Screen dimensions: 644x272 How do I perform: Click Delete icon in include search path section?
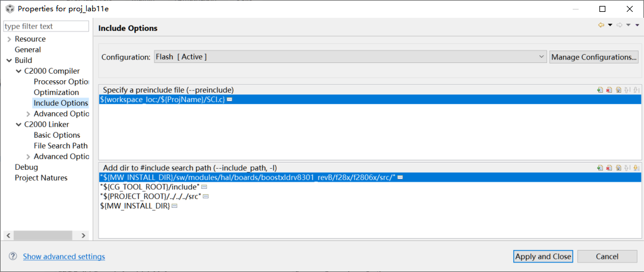pos(609,167)
